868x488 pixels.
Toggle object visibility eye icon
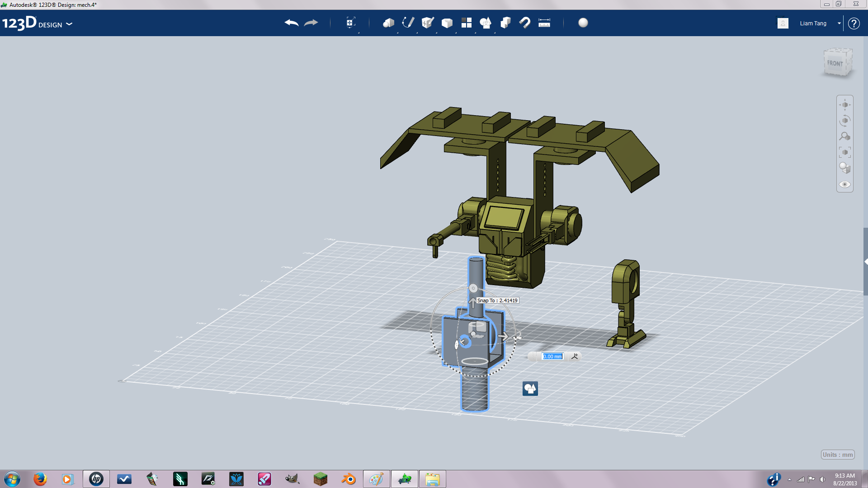844,184
